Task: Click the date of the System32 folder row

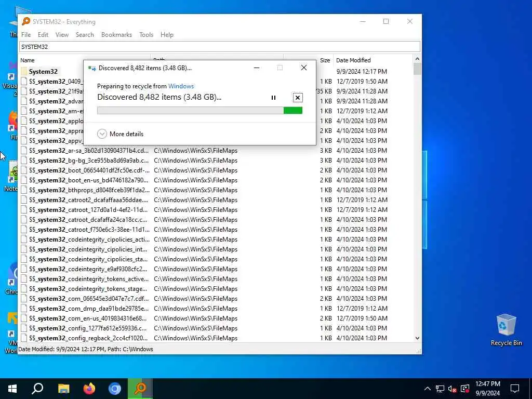Action: pos(362,72)
